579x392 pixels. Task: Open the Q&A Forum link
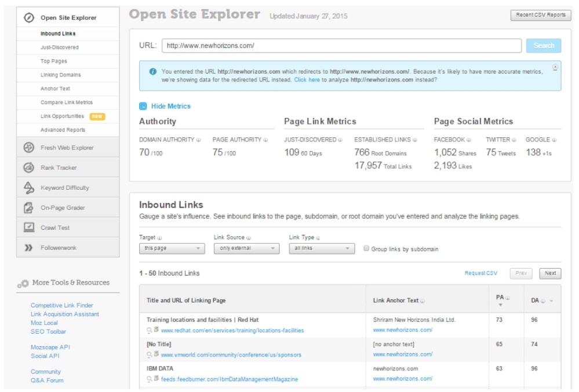47,380
